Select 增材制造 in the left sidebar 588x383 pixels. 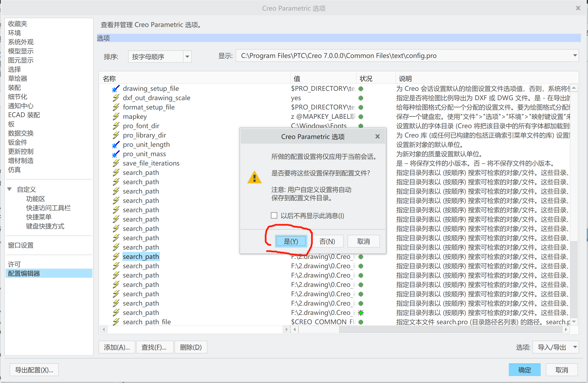coord(21,161)
